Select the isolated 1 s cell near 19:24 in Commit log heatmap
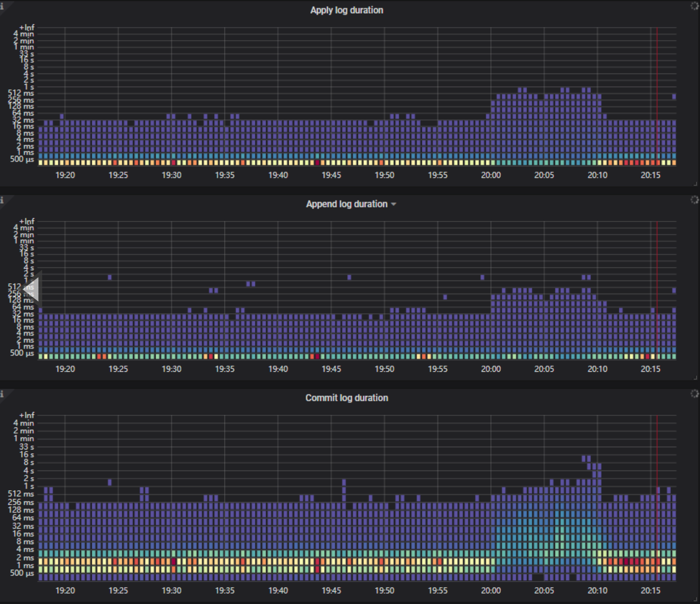This screenshot has width=700, height=604. pos(110,482)
